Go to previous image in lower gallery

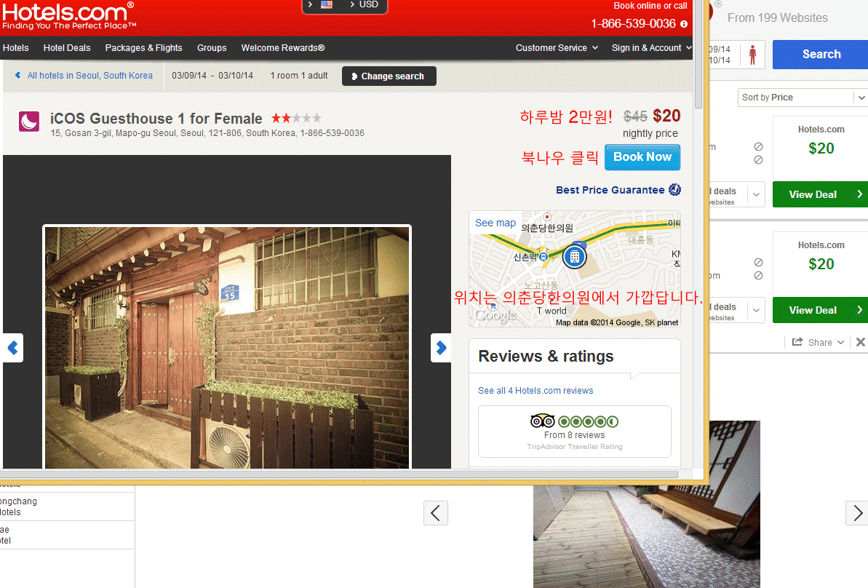pyautogui.click(x=435, y=513)
